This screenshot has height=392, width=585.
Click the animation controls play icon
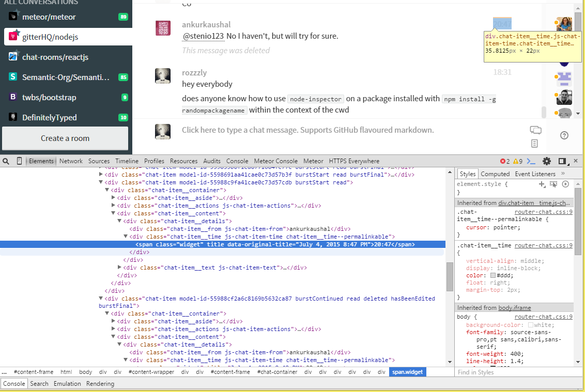click(565, 184)
